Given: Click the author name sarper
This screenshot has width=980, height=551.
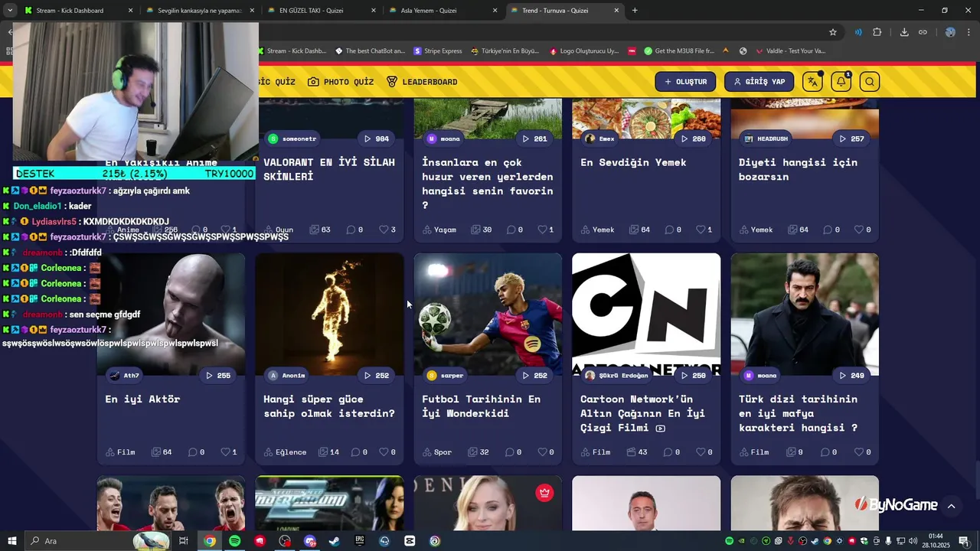Looking at the screenshot, I should (x=452, y=376).
